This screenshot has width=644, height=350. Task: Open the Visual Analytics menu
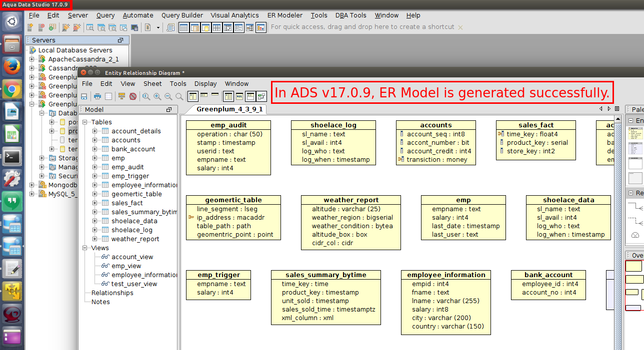(234, 15)
